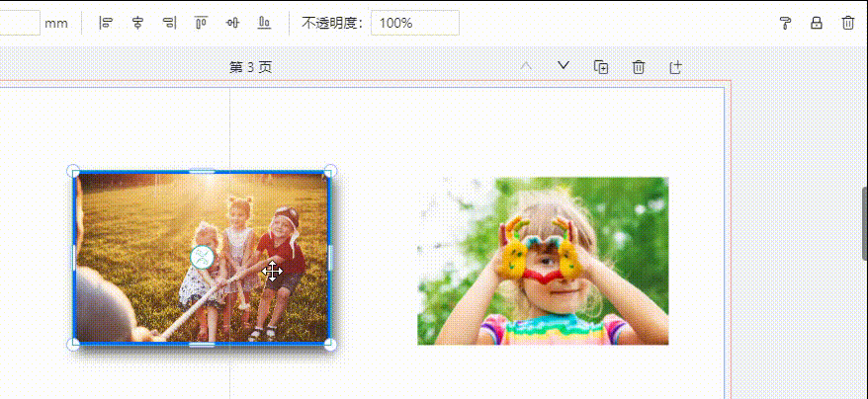Set opacity in the 不透明度 field
868x399 pixels.
pyautogui.click(x=414, y=23)
